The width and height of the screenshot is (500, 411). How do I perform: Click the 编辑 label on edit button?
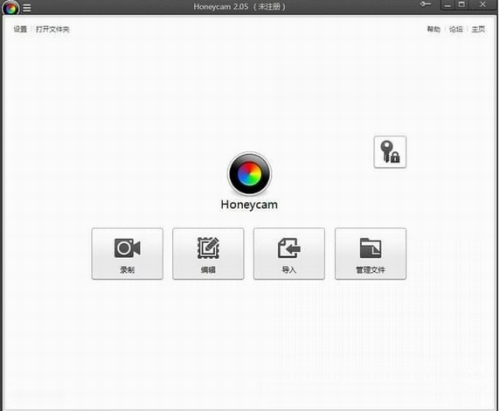click(x=208, y=270)
